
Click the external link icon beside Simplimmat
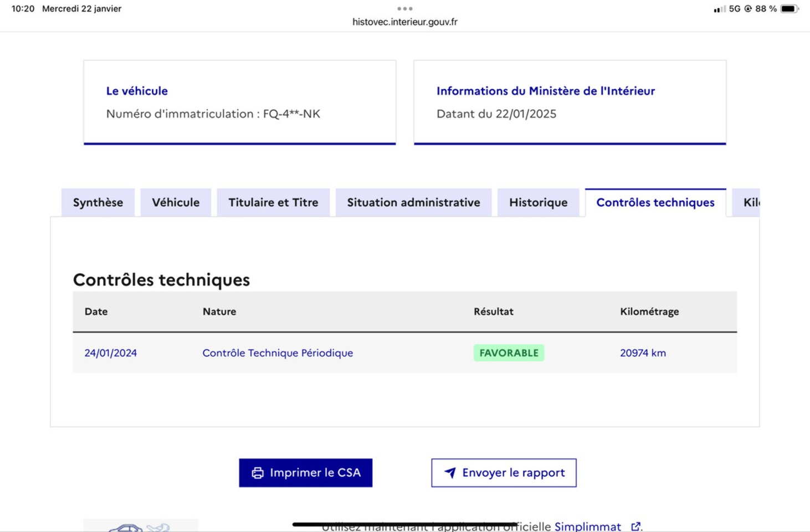pyautogui.click(x=635, y=526)
